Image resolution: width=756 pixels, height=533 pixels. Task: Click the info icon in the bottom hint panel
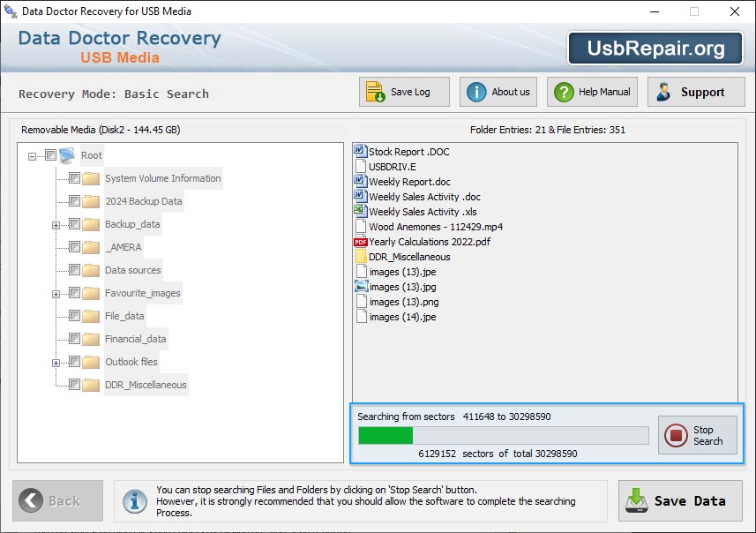[x=135, y=500]
